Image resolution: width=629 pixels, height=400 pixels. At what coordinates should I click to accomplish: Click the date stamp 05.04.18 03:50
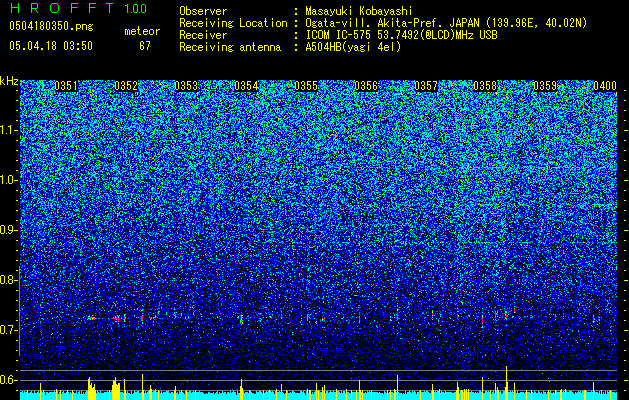(51, 46)
